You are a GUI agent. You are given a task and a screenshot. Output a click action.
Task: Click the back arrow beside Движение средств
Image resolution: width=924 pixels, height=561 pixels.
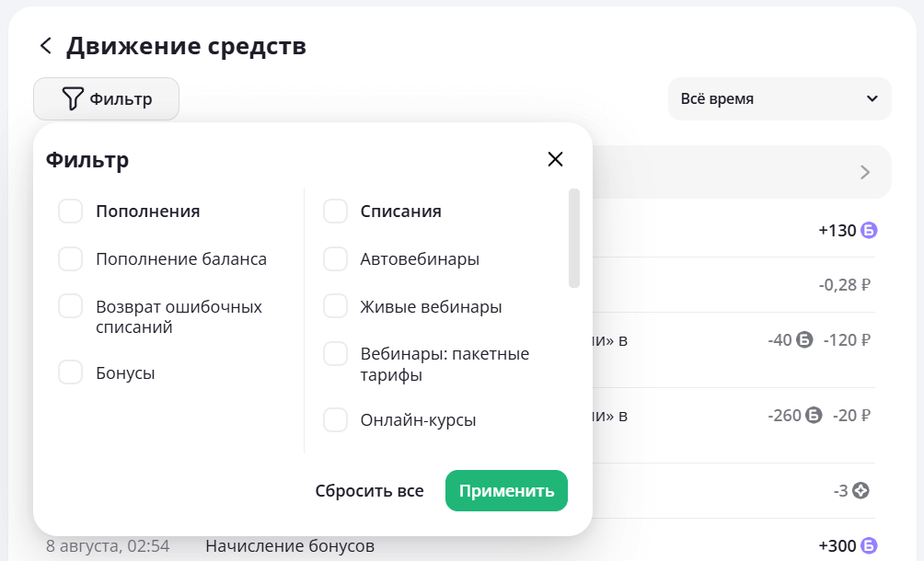(45, 46)
